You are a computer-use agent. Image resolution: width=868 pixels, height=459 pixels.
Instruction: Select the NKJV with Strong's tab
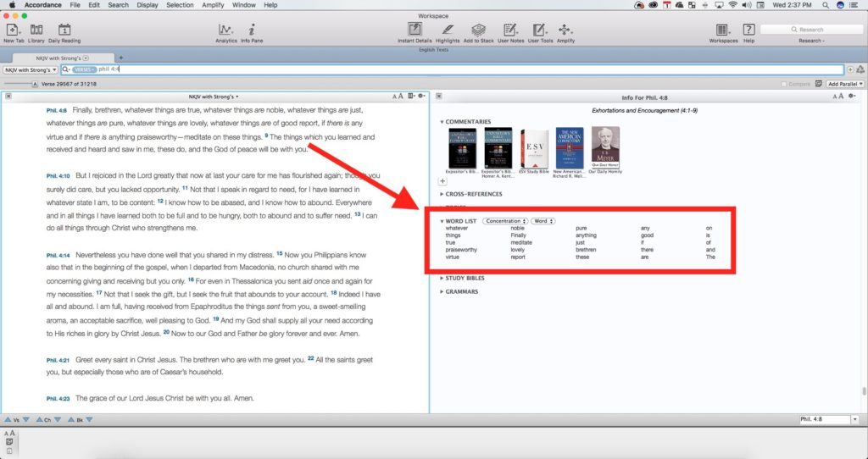63,58
